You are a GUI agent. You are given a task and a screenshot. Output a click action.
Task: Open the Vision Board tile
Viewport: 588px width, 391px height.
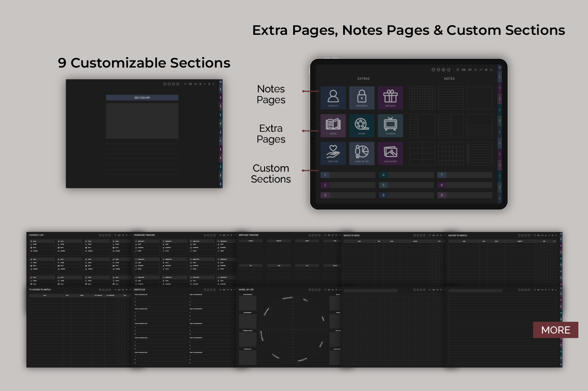click(x=390, y=153)
